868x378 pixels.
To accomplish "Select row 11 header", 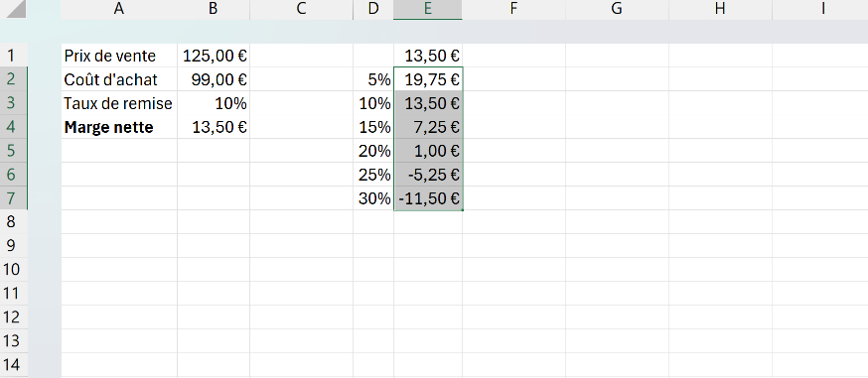I will [x=13, y=293].
